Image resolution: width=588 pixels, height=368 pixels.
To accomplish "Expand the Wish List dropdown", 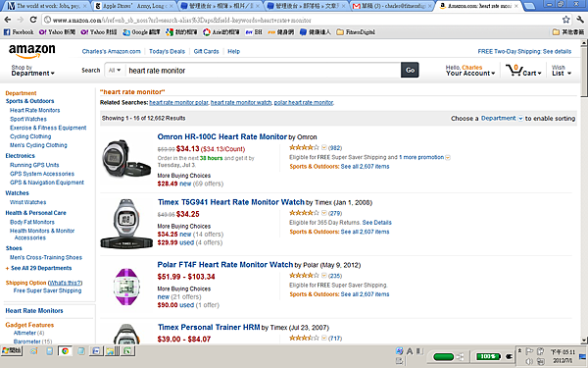I will coord(562,71).
